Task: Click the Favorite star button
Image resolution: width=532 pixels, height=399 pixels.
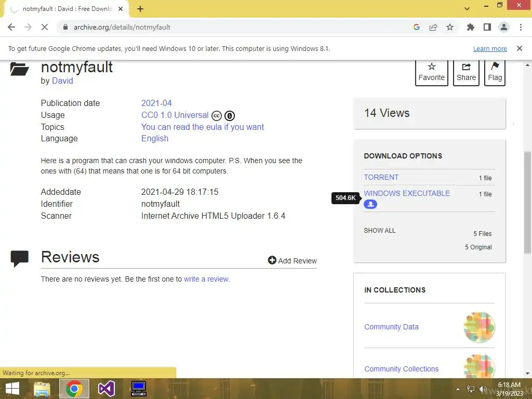Action: pos(432,72)
